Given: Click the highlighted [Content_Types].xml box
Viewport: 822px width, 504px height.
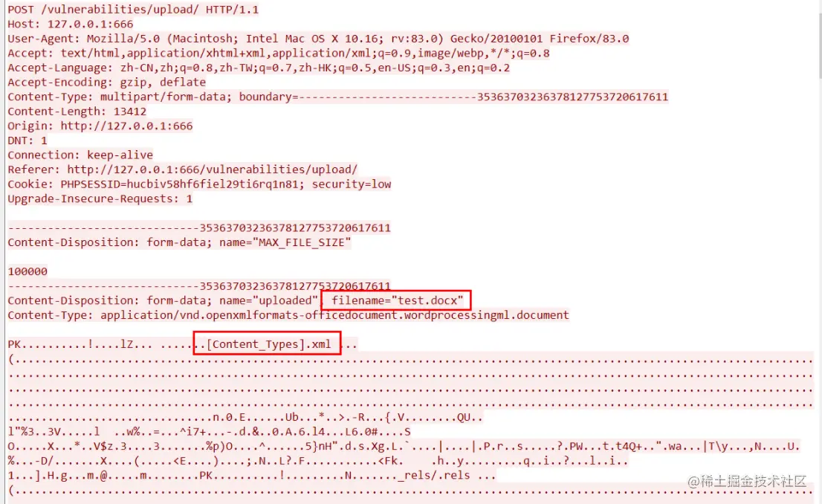Looking at the screenshot, I should 268,343.
